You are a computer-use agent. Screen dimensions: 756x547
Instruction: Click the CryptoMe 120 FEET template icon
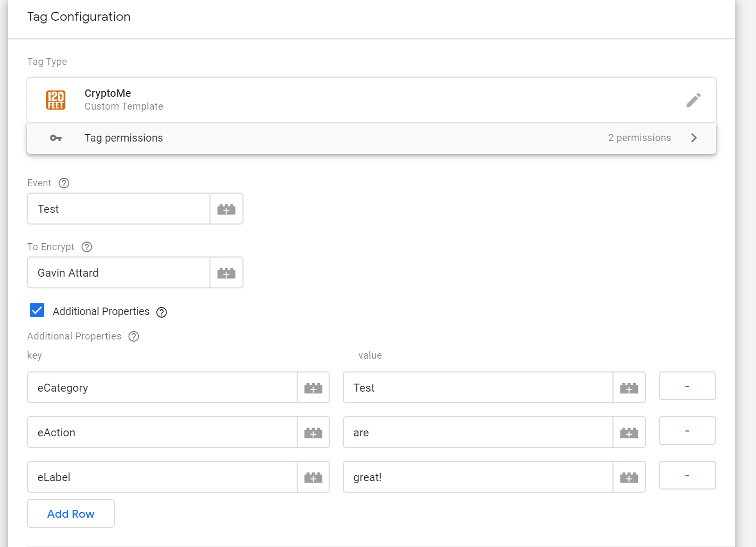point(56,100)
